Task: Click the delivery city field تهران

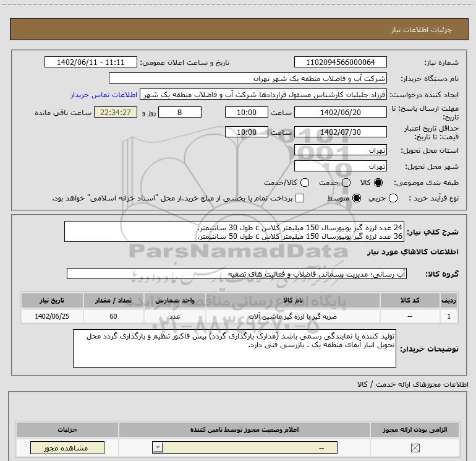Action: tap(340, 166)
